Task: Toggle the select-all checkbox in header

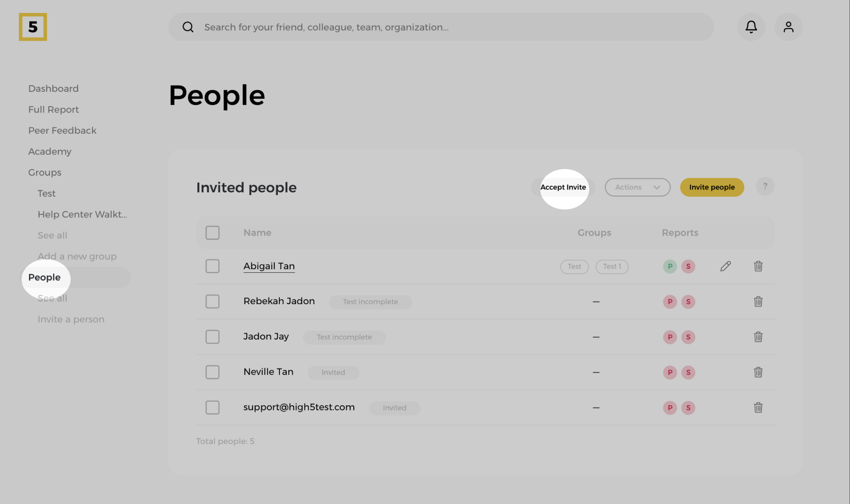Action: 212,233
